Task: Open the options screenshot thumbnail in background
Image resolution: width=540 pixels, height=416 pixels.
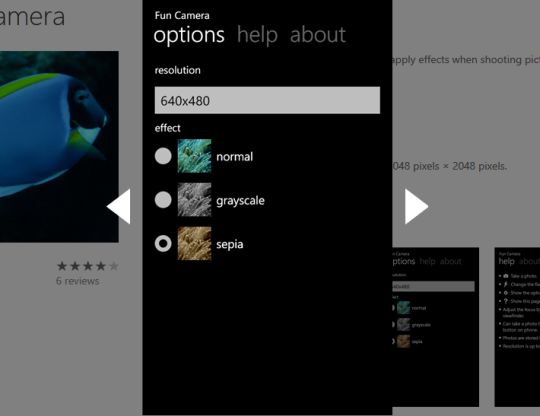Action: (435, 327)
